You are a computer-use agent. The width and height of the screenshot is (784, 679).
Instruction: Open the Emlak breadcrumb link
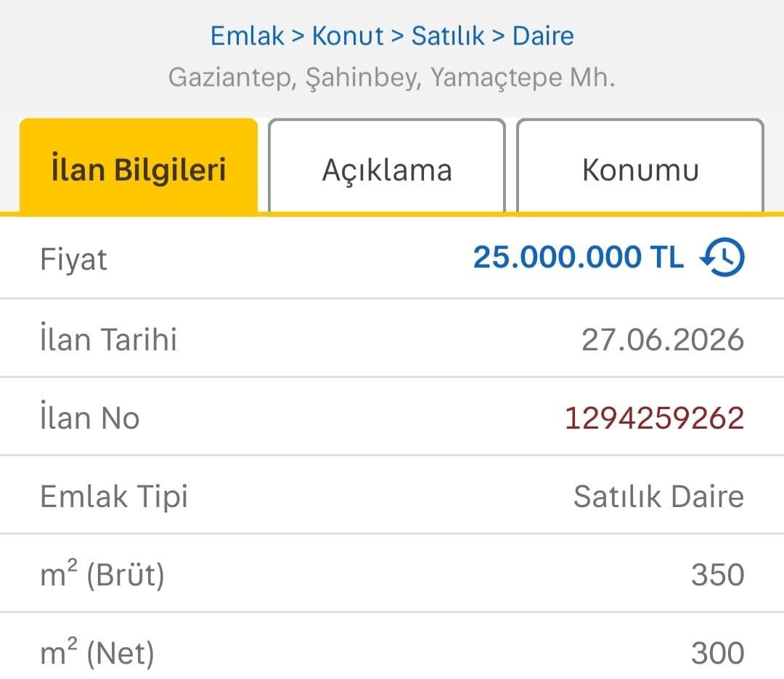[247, 36]
